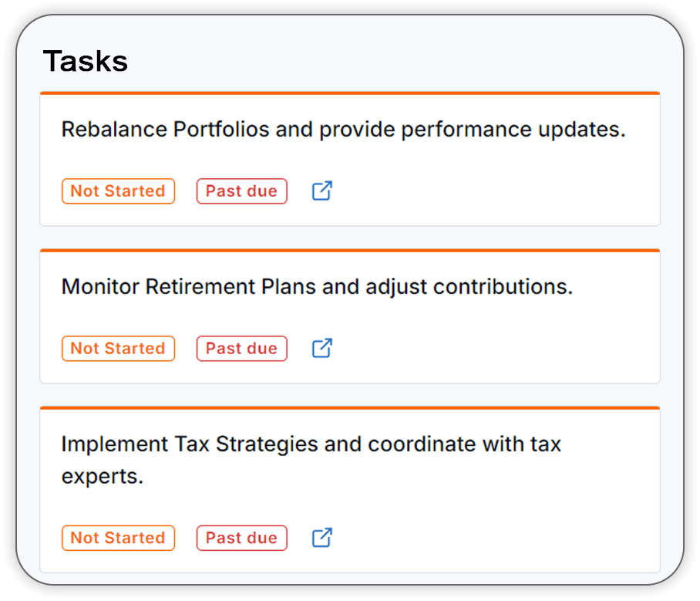The image size is (700, 601).
Task: Click orange top border of Retirement Plans card
Action: 350,250
